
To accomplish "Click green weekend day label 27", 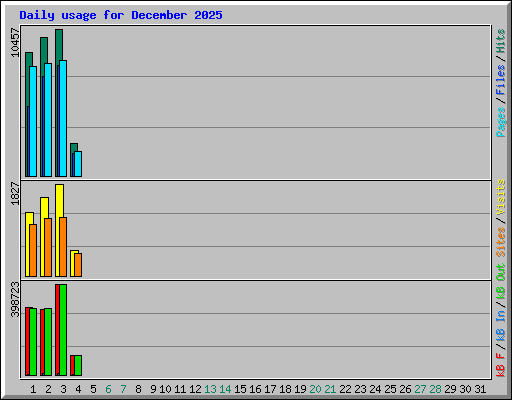I will point(420,389).
